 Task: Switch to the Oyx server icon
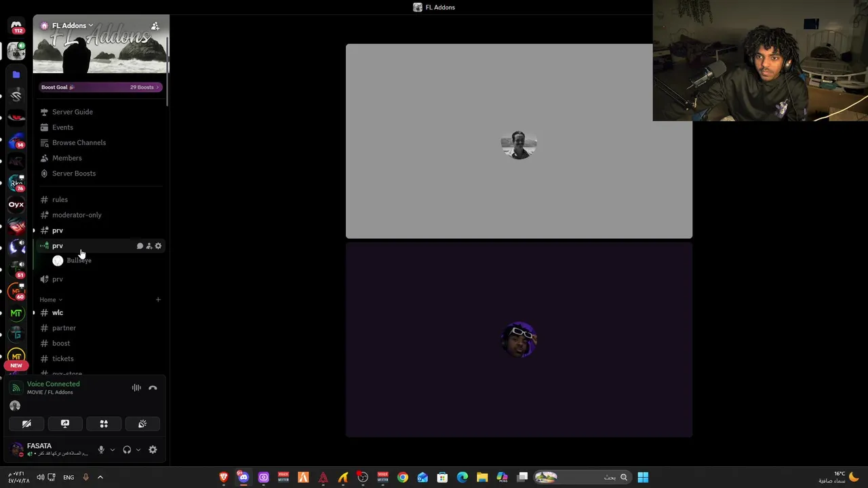coord(16,204)
